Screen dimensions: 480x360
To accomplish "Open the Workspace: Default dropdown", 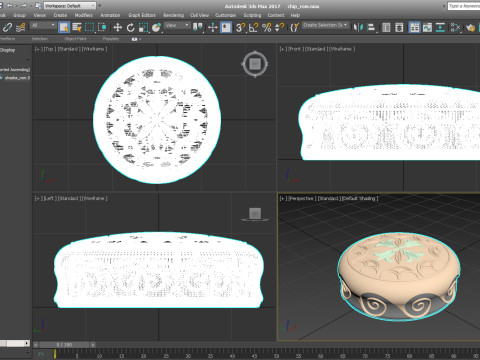I will click(x=70, y=6).
